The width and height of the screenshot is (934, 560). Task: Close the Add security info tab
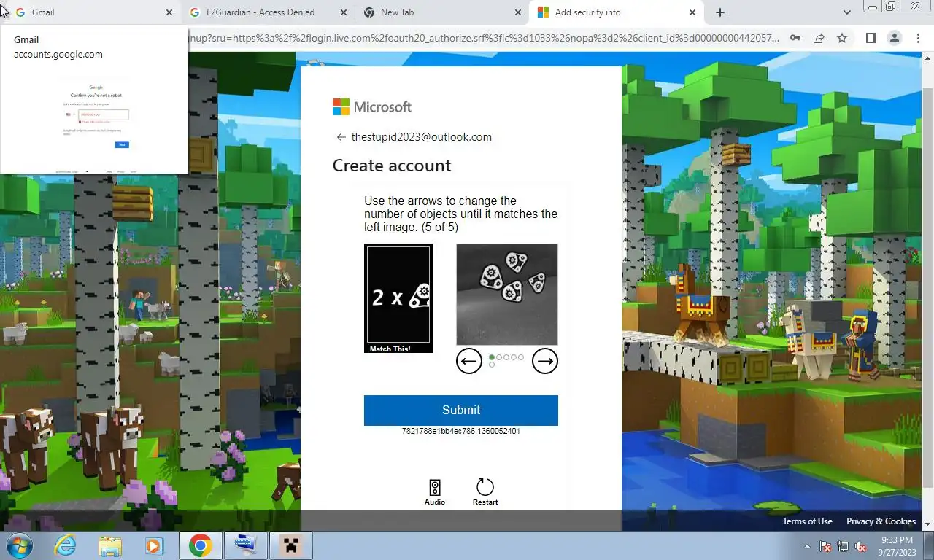(x=692, y=12)
